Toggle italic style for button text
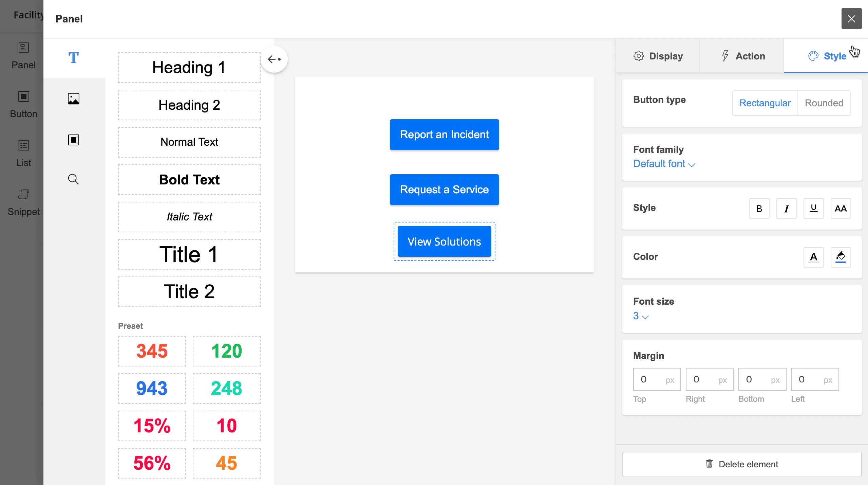The height and width of the screenshot is (485, 868). [x=786, y=209]
